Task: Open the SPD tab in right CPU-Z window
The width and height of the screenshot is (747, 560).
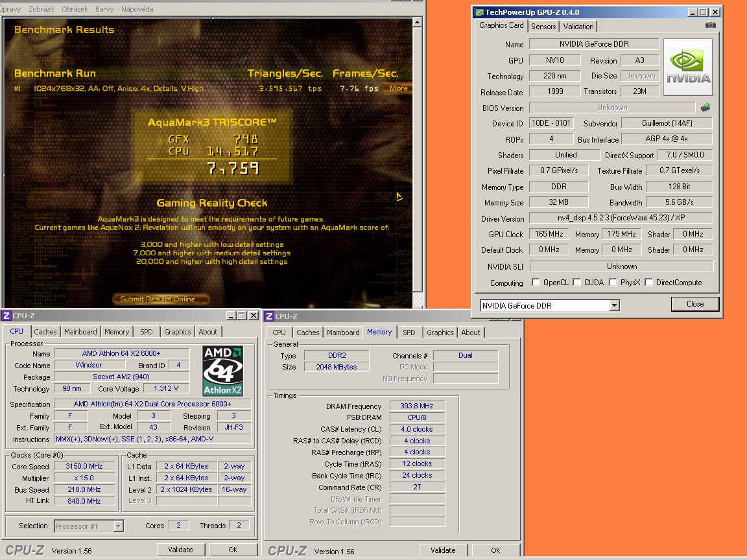Action: click(x=409, y=332)
